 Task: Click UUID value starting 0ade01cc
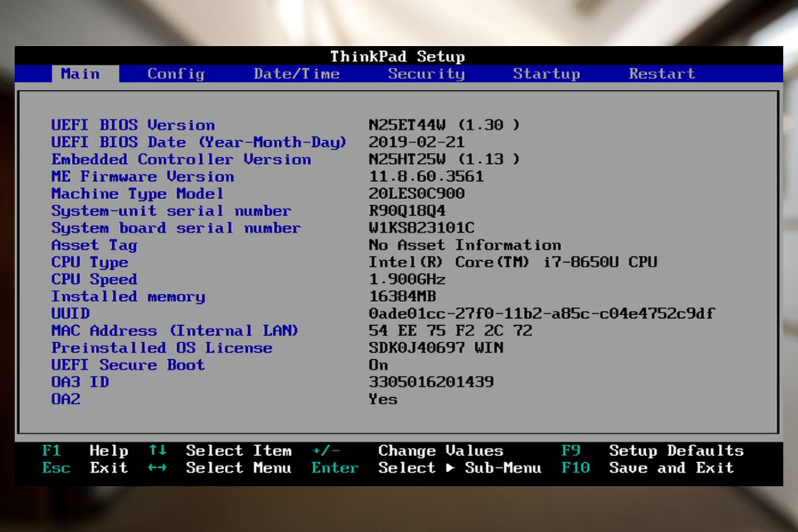pos(542,314)
